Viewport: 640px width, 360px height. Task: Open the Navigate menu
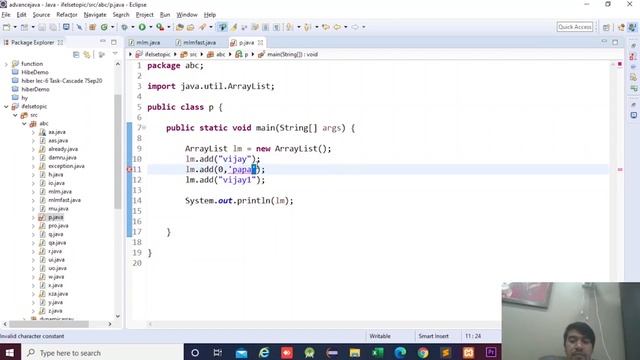click(x=95, y=15)
